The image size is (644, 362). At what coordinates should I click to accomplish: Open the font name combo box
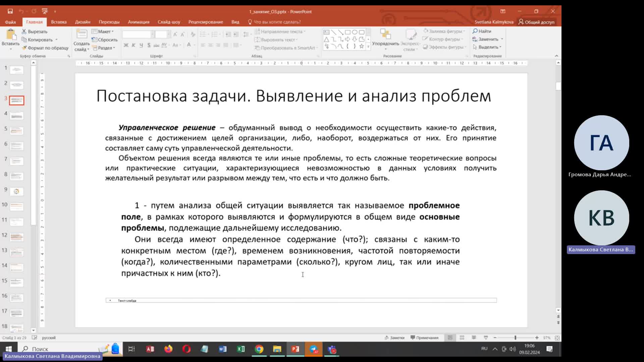click(x=138, y=35)
